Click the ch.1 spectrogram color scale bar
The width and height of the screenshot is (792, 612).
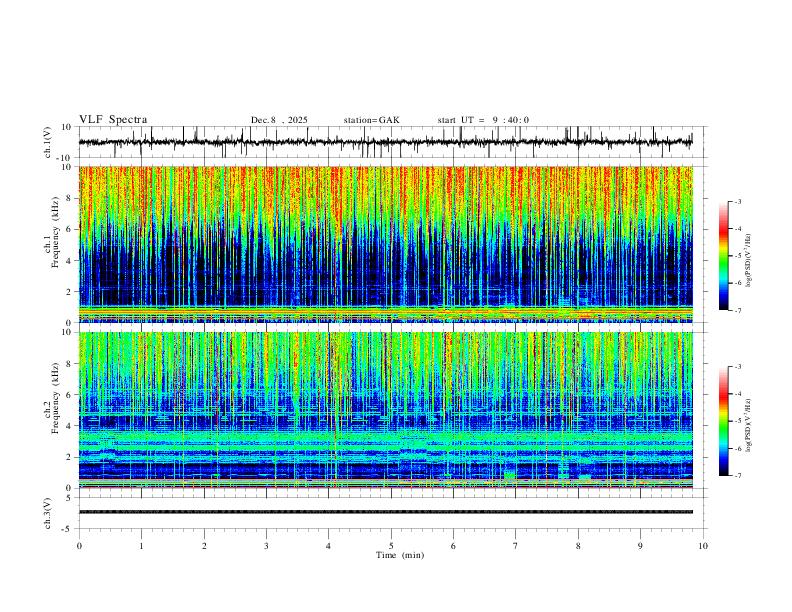coord(723,256)
